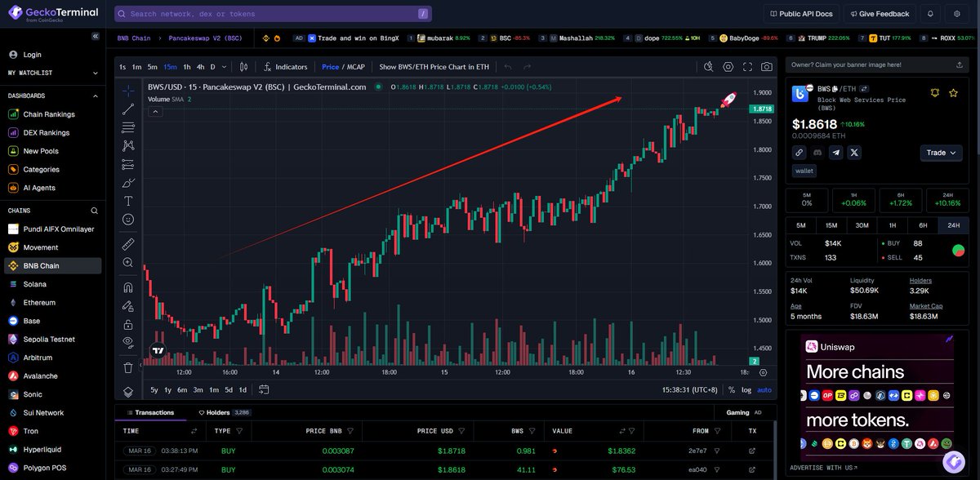Show BWS/ETH Price Chart in ETH

(434, 67)
